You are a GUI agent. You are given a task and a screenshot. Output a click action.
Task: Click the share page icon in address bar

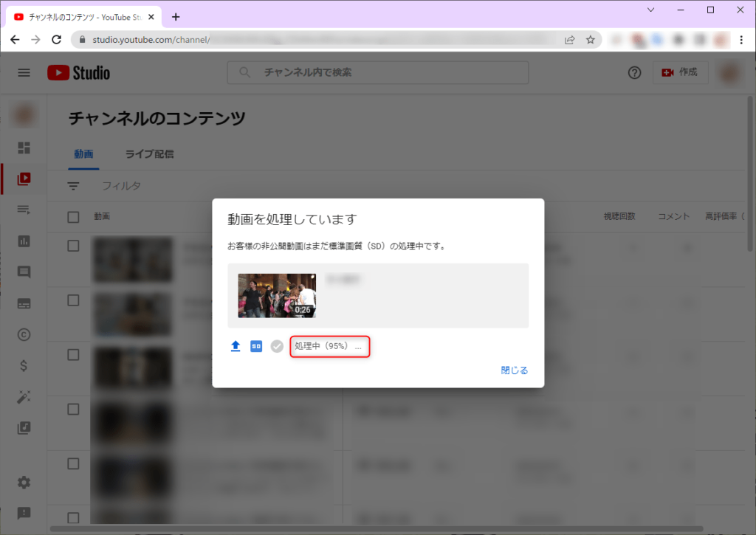[x=569, y=40]
